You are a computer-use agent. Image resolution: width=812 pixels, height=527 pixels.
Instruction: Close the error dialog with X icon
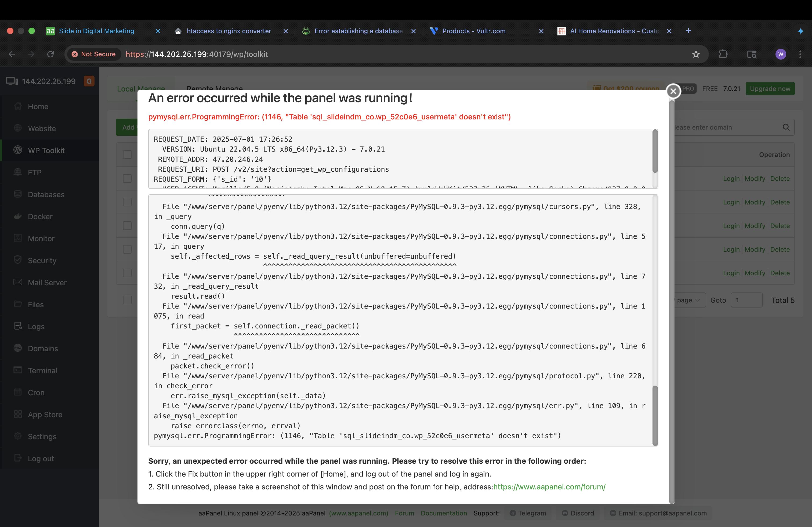pyautogui.click(x=673, y=91)
